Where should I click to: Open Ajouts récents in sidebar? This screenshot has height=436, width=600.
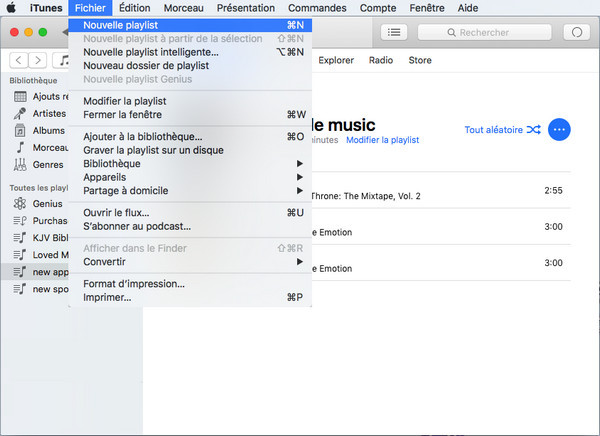pyautogui.click(x=39, y=96)
